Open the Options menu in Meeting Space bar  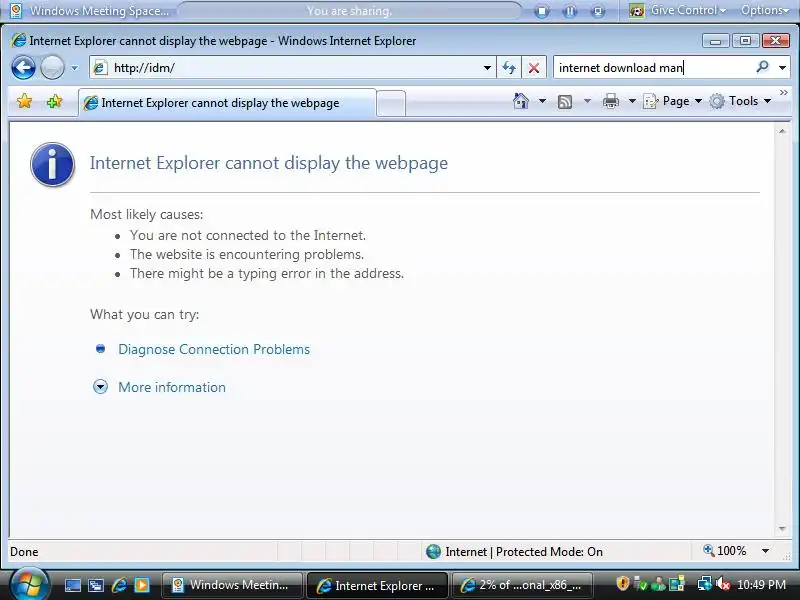(765, 10)
